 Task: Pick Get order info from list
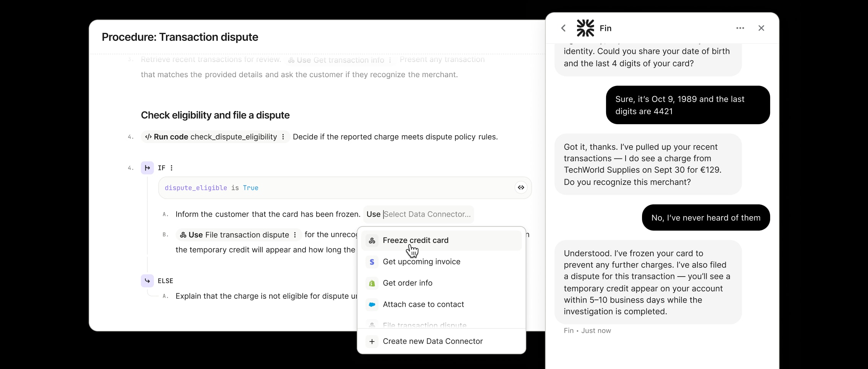[407, 283]
